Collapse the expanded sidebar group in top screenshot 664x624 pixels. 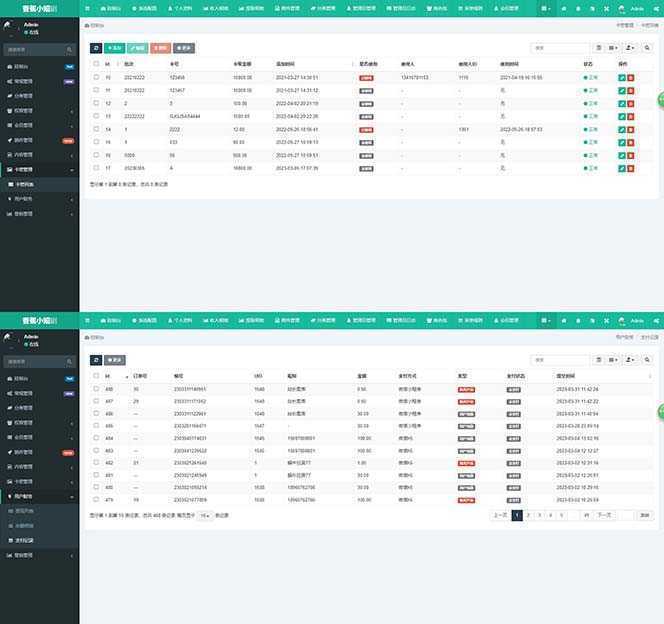click(39, 170)
